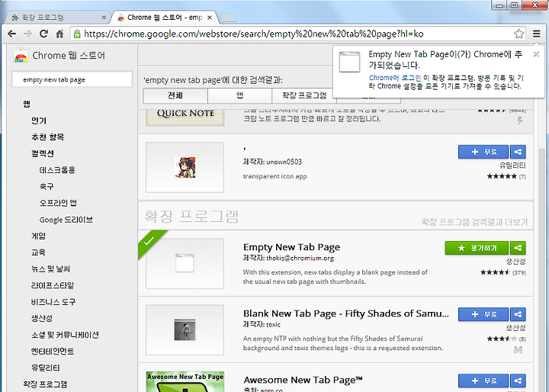Share Blank New Tab Page extension

pyautogui.click(x=518, y=314)
